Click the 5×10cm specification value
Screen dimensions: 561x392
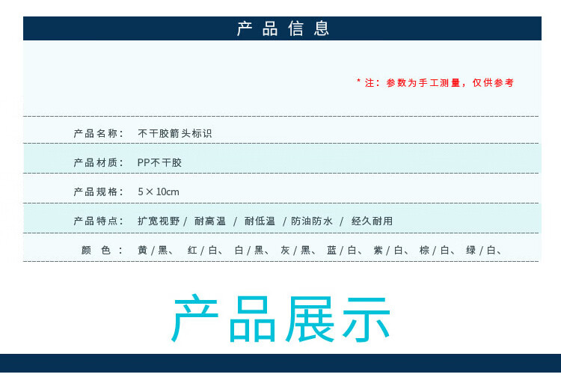pyautogui.click(x=159, y=192)
